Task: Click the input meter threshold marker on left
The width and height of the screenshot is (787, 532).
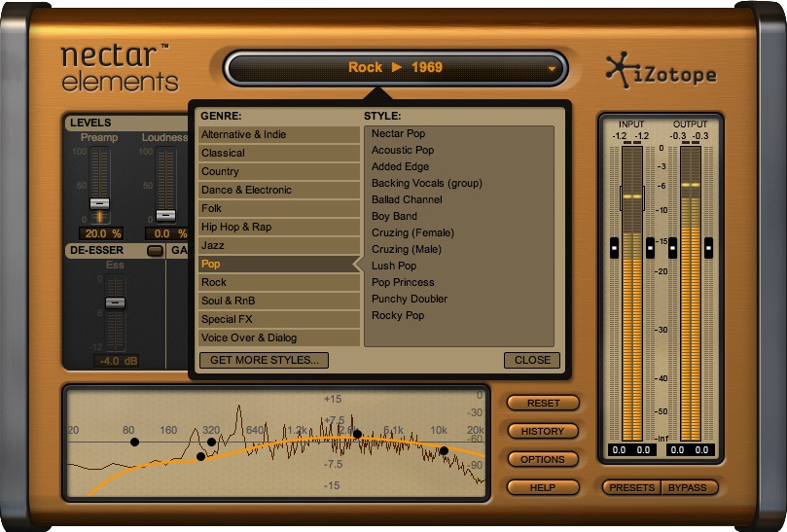Action: pyautogui.click(x=614, y=248)
